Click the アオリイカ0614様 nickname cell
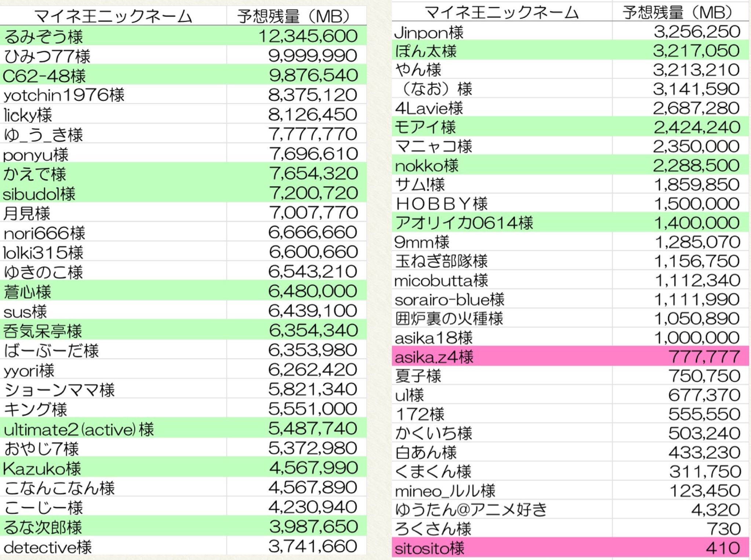This screenshot has width=751, height=560. point(464,223)
